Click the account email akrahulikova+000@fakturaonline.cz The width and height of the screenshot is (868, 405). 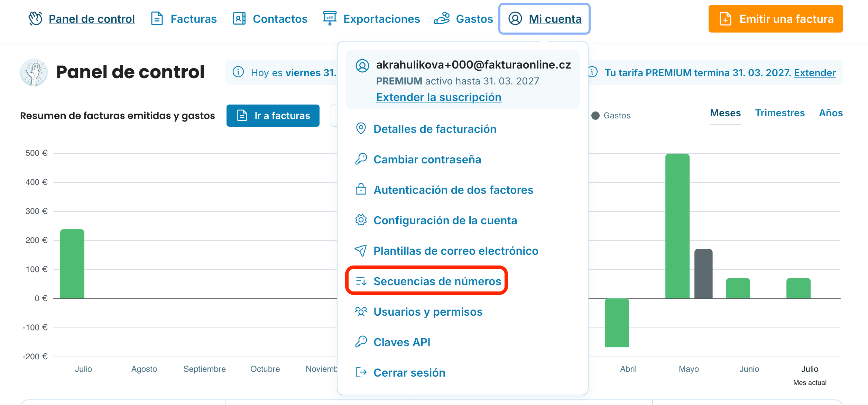pyautogui.click(x=473, y=65)
